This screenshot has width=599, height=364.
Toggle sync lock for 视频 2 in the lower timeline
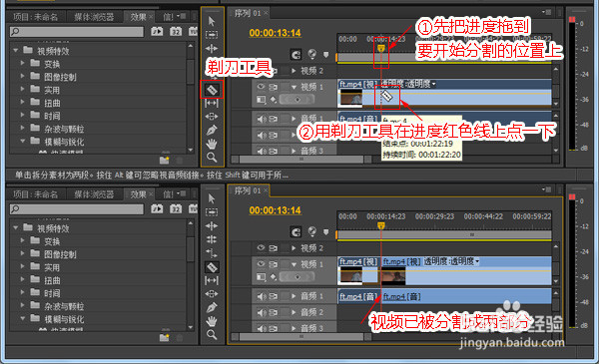pos(274,248)
